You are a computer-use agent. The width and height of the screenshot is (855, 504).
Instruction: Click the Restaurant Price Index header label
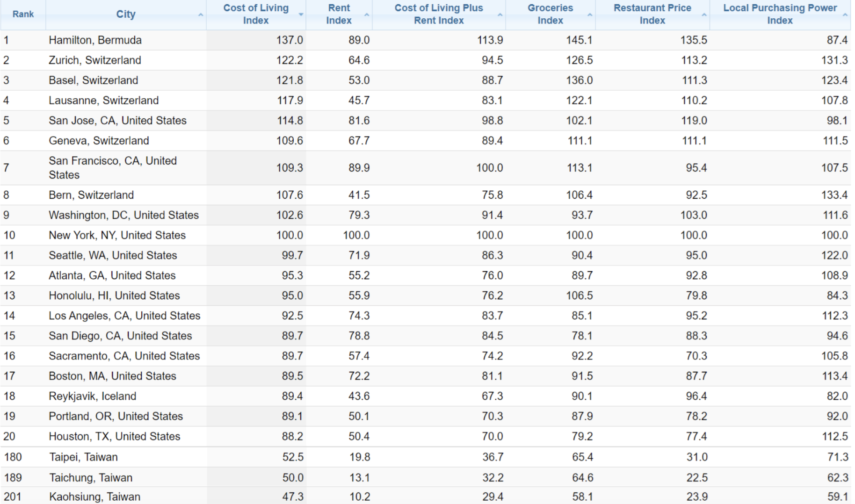coord(652,14)
